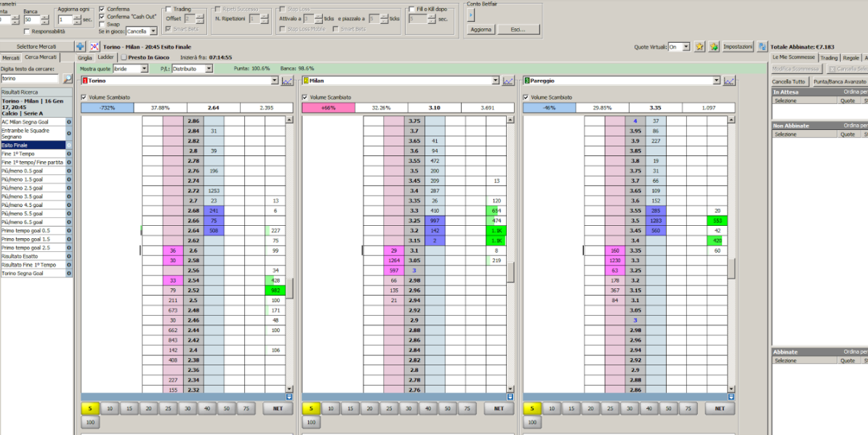
Task: Click blue expand icon below Milan ladder
Action: [x=510, y=397]
